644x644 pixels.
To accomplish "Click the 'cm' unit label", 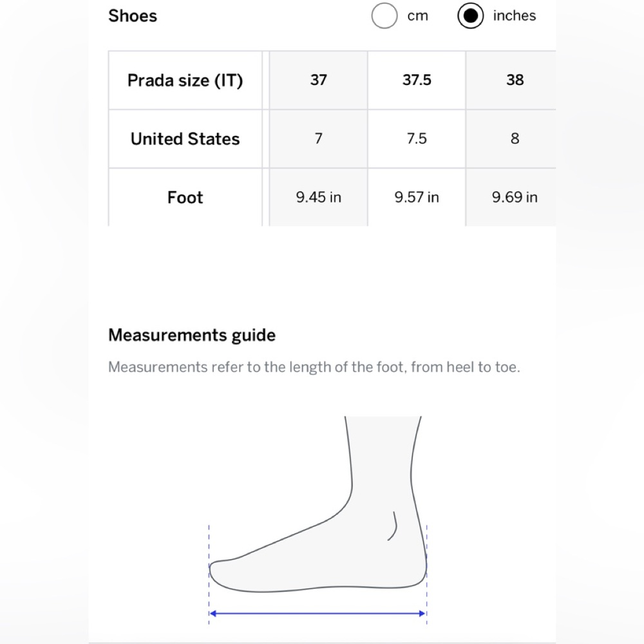I will pyautogui.click(x=417, y=16).
